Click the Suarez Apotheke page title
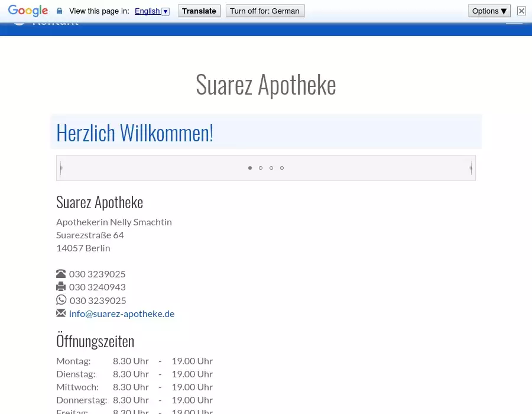Viewport: 532px width, 414px height. pos(266,85)
